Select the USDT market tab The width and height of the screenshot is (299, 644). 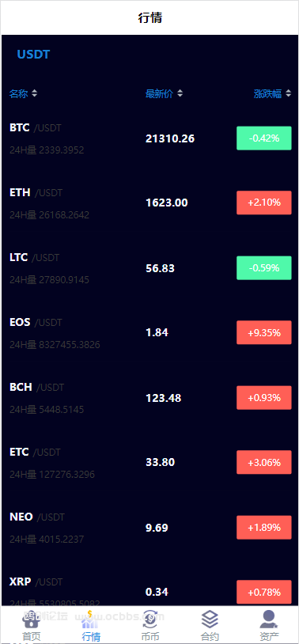[x=33, y=55]
